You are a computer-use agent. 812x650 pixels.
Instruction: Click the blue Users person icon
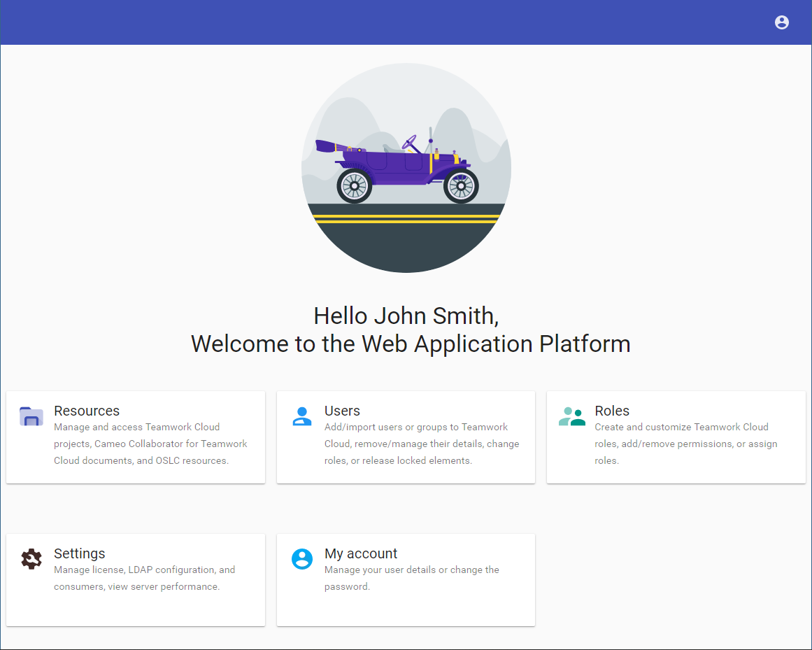click(301, 417)
